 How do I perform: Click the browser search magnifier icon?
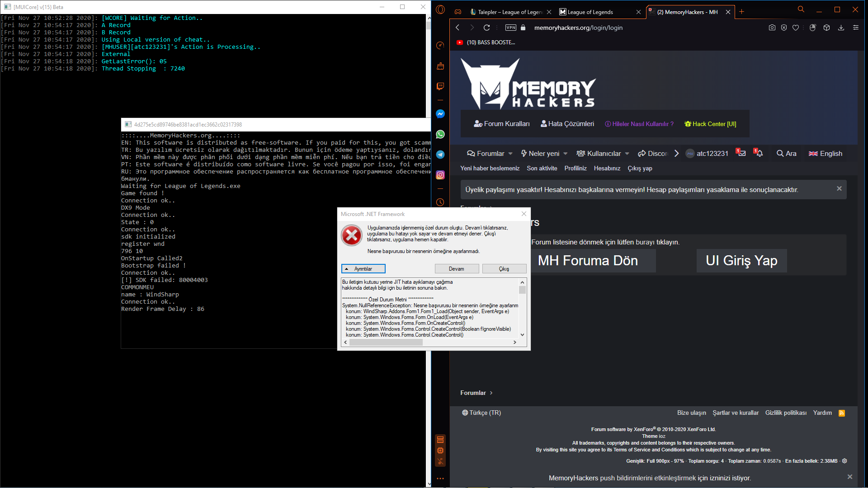(x=801, y=9)
